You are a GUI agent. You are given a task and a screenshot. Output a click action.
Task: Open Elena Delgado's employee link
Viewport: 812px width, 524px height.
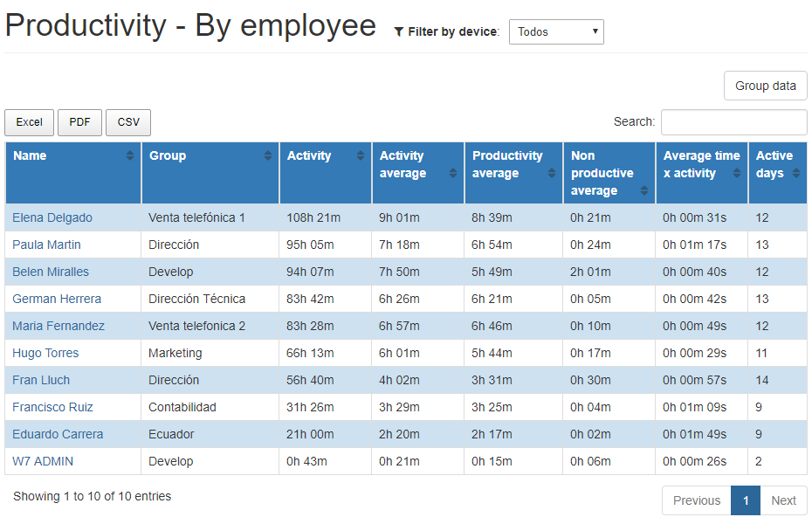point(52,217)
